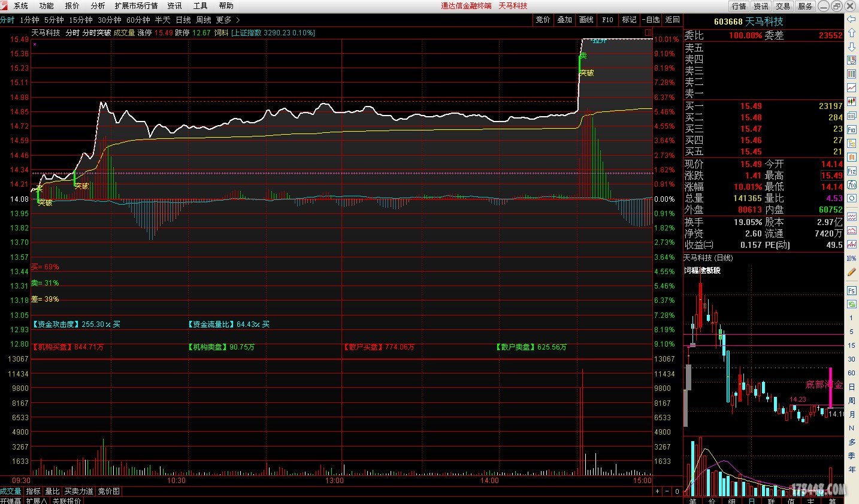Select the pencil drawing tool icon

(x=851, y=272)
